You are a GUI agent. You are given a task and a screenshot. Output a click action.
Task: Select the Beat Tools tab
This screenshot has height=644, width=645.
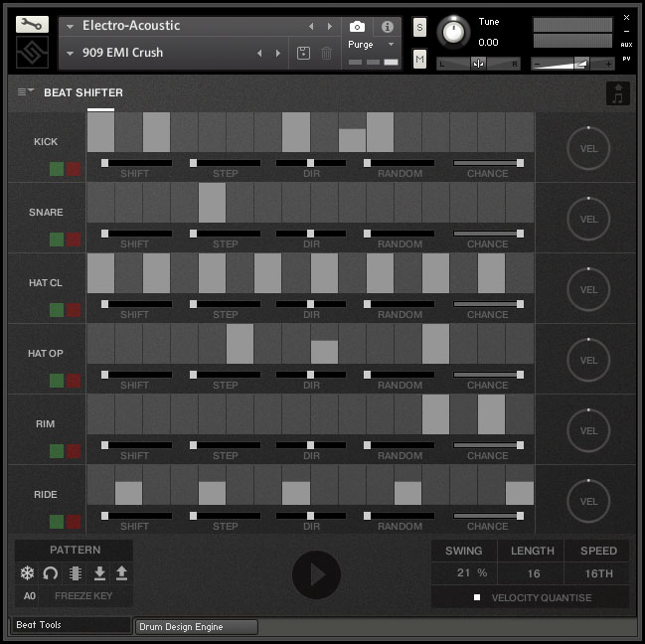tap(72, 625)
